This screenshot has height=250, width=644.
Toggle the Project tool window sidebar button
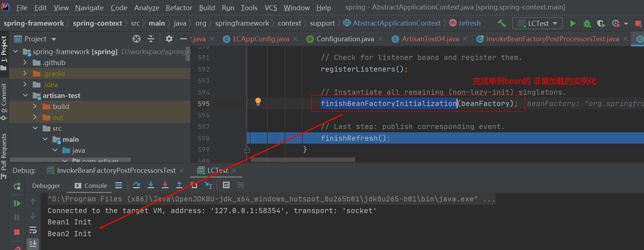click(x=4, y=53)
